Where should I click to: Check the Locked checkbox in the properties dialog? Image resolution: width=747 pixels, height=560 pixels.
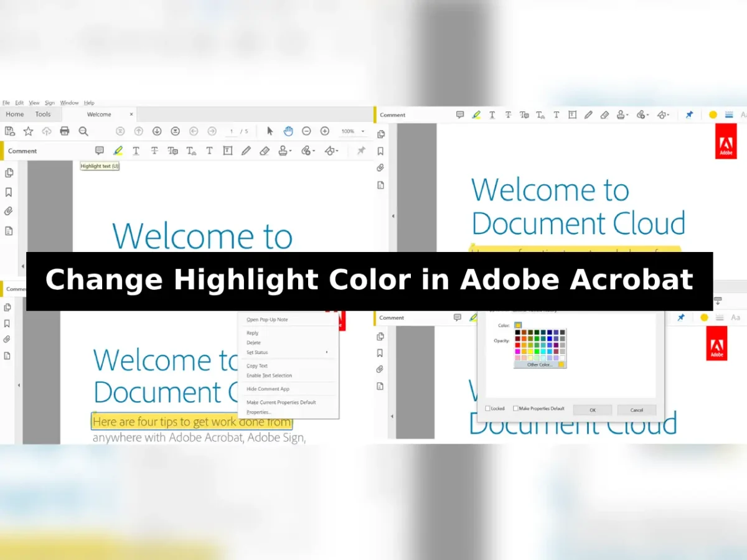point(488,409)
